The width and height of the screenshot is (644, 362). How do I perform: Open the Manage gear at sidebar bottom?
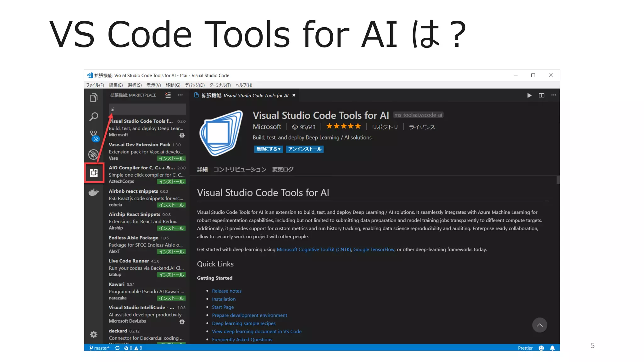pyautogui.click(x=94, y=334)
